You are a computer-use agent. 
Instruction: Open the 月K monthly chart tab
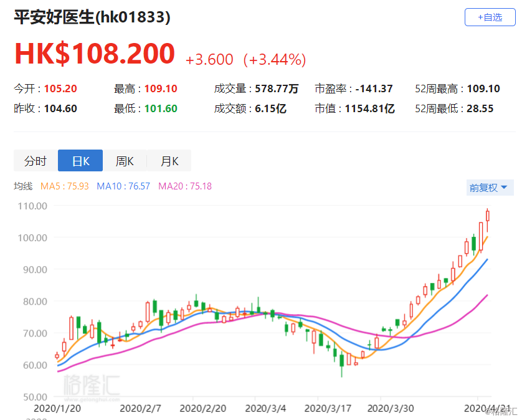coord(169,161)
